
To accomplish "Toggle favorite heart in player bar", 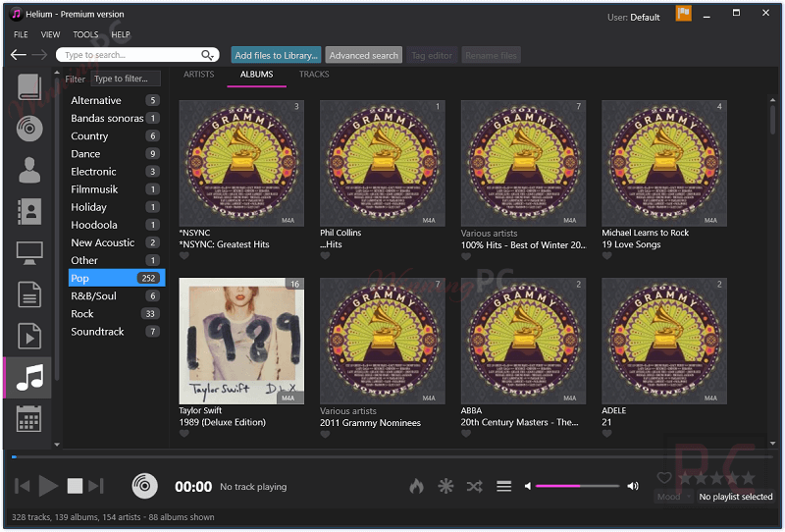I will [664, 477].
